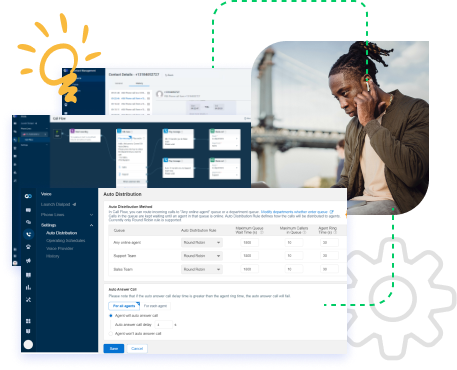Open Voice Provider settings item

click(x=60, y=248)
